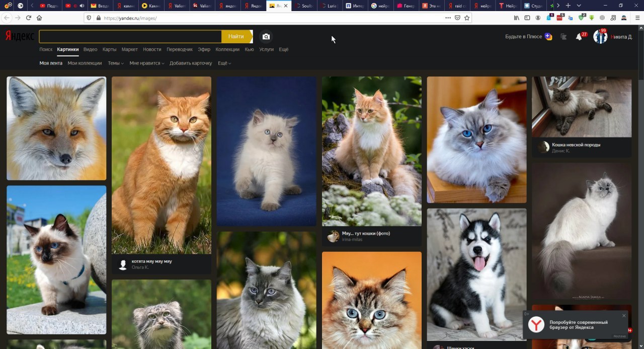Open the Переводчик service tab
Screen dimensions: 644x349
tap(180, 49)
